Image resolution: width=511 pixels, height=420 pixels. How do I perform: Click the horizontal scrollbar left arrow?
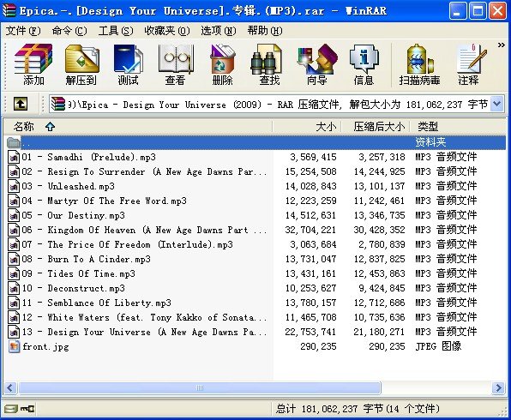[9, 387]
